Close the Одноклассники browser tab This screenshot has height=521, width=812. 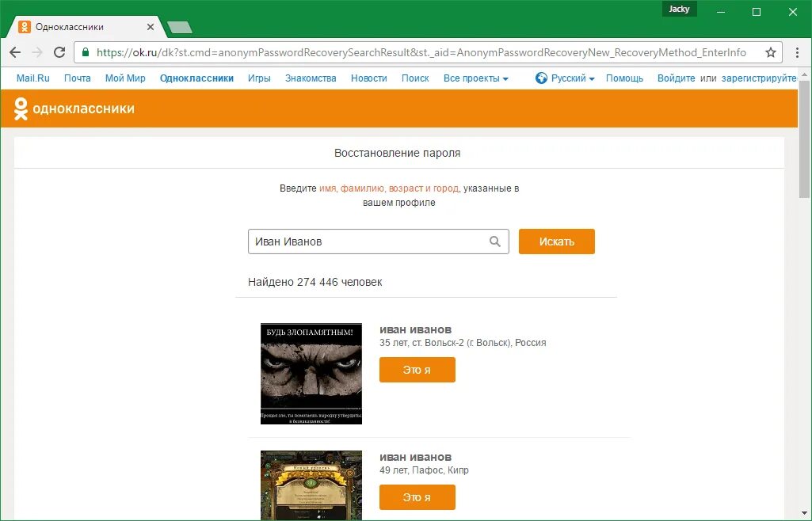pyautogui.click(x=151, y=27)
